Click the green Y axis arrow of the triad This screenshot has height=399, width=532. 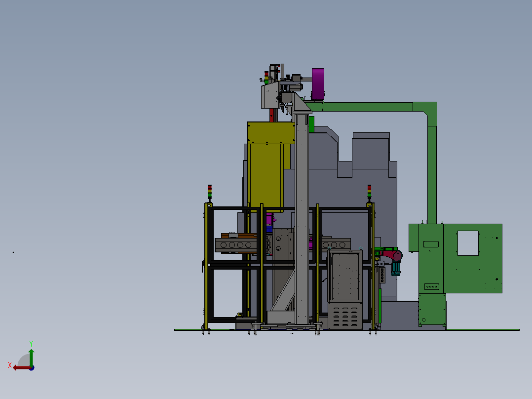pyautogui.click(x=31, y=357)
